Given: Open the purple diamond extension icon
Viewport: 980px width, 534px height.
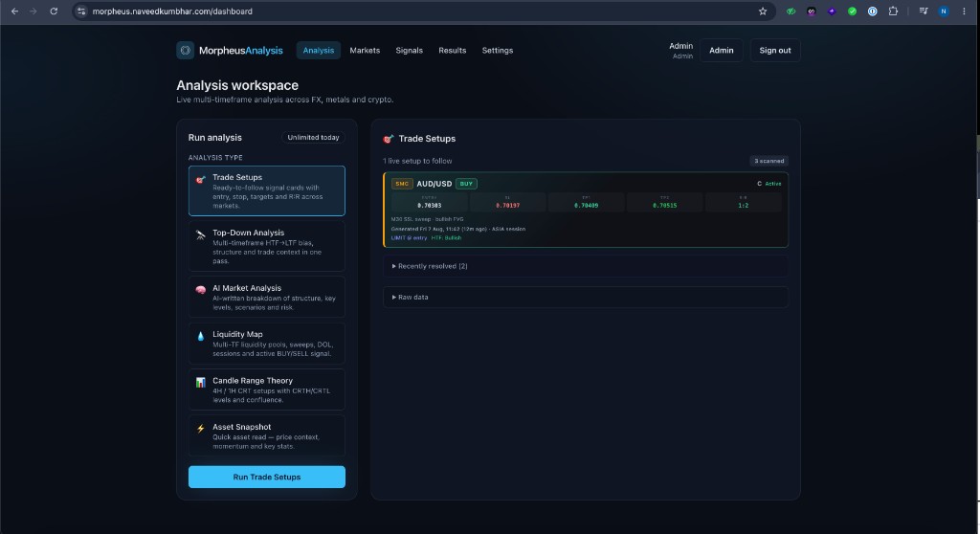Looking at the screenshot, I should coord(832,11).
